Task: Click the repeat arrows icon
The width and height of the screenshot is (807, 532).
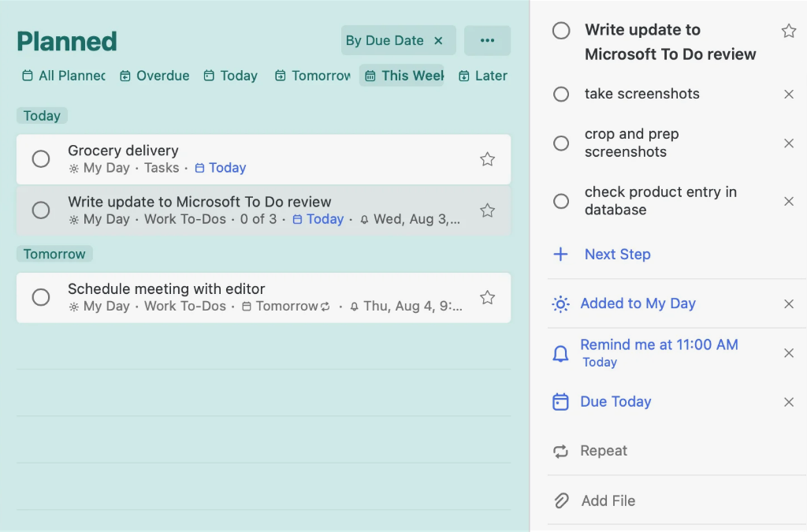Action: click(560, 452)
